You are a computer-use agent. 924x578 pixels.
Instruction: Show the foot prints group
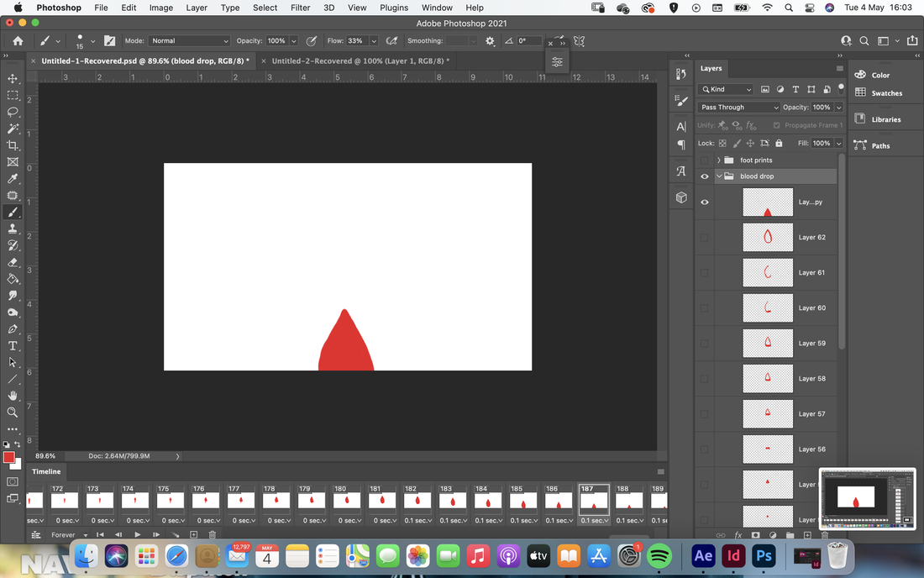pyautogui.click(x=704, y=160)
